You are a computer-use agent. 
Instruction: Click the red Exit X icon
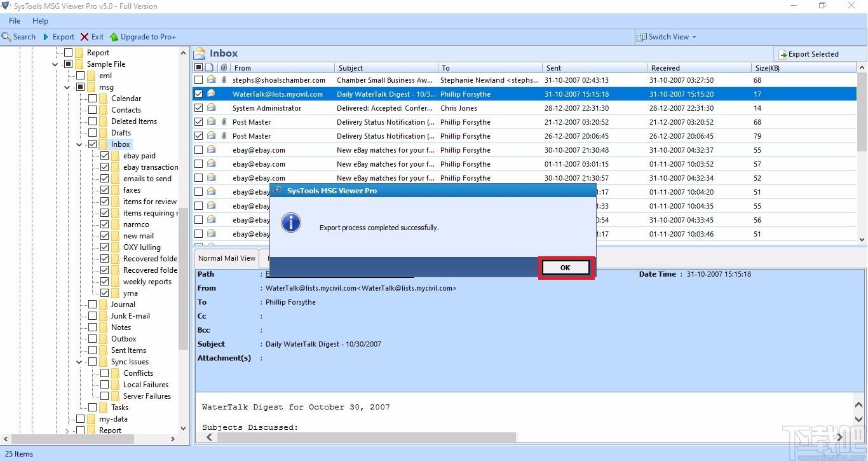tap(84, 37)
